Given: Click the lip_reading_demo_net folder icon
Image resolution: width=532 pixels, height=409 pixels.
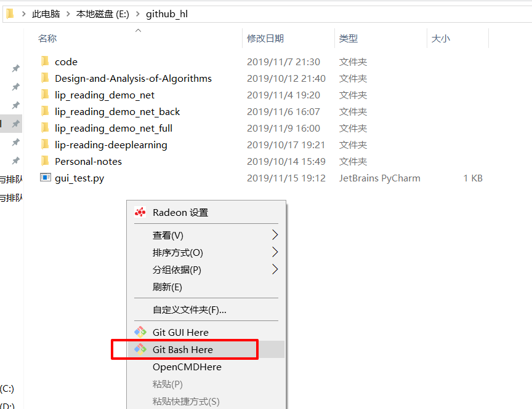Looking at the screenshot, I should point(45,95).
